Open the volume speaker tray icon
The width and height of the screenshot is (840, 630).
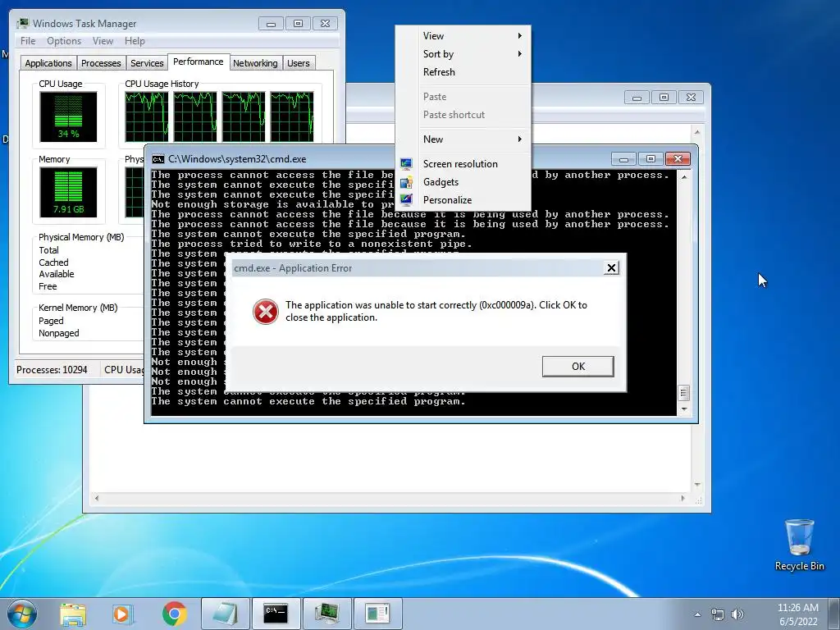[737, 614]
